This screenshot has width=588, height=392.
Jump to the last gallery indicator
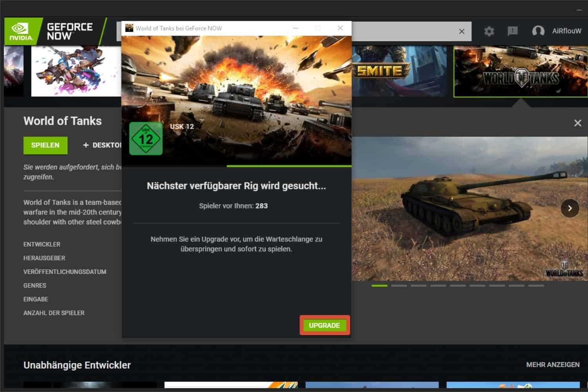point(536,286)
